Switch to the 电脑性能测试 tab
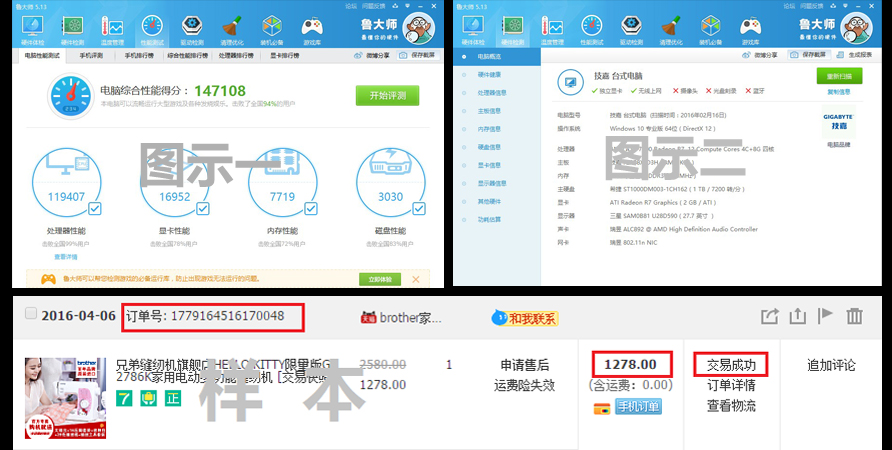The height and width of the screenshot is (450, 892). click(x=42, y=56)
